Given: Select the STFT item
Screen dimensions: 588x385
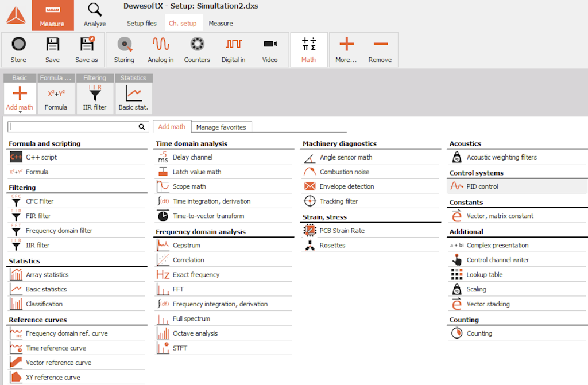Looking at the screenshot, I should click(x=223, y=348).
